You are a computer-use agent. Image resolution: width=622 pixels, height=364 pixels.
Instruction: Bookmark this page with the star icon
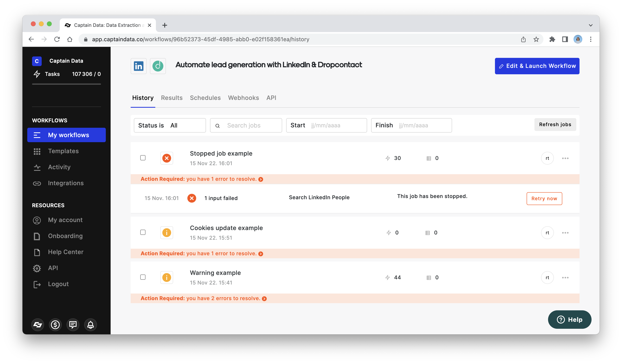pos(536,39)
